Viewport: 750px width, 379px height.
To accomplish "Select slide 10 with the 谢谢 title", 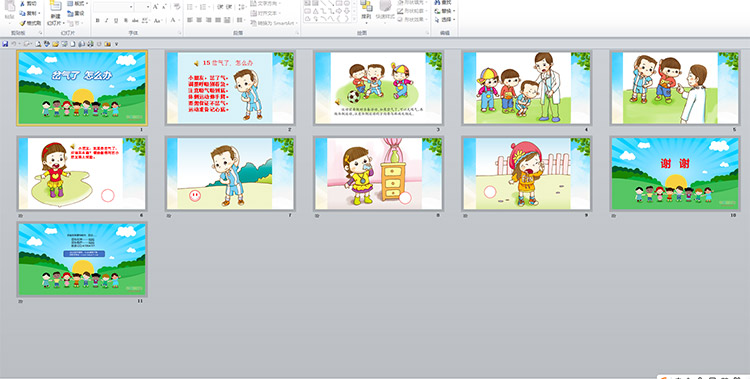I will pyautogui.click(x=675, y=173).
